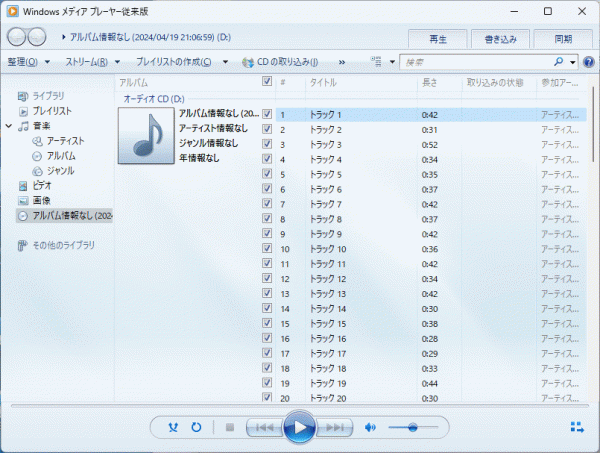
Task: Uncheck track 8 checkbox
Action: (267, 218)
